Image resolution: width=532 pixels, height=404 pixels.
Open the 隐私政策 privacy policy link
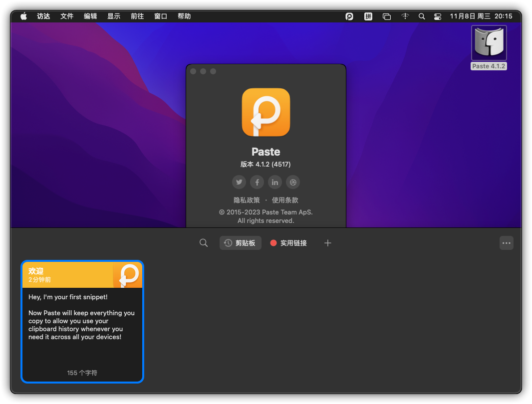(247, 200)
